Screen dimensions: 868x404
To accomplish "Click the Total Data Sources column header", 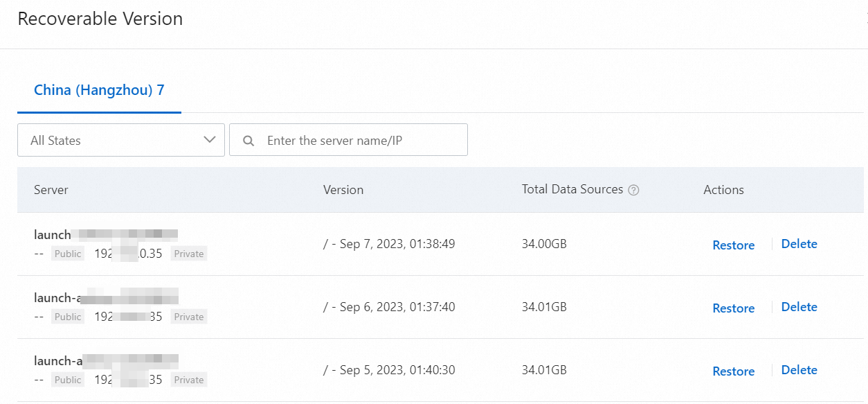I will point(572,189).
